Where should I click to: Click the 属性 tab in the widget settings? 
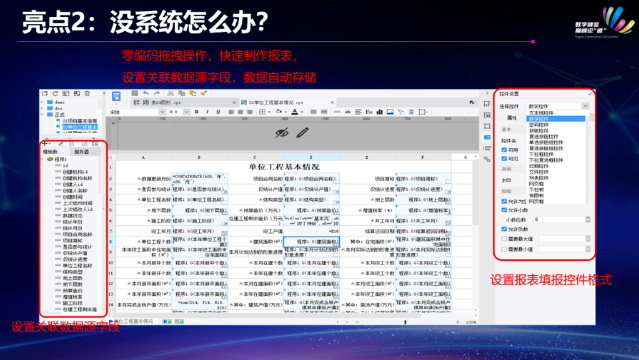tap(512, 118)
